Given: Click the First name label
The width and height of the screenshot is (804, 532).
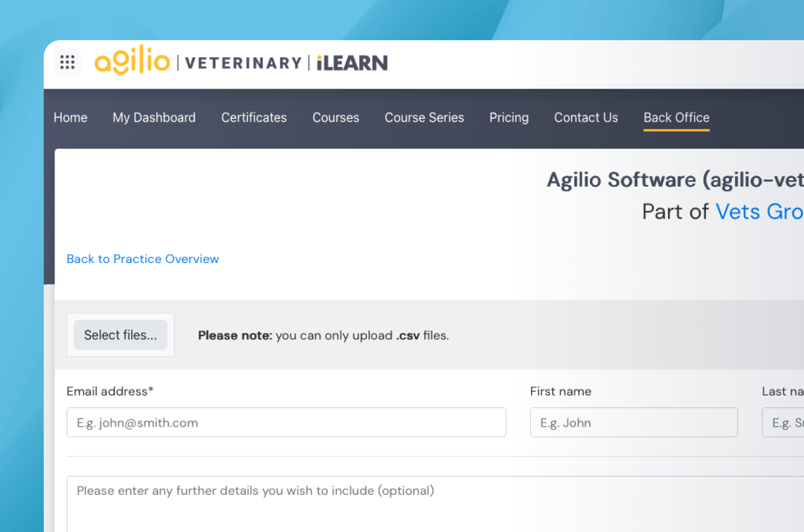Looking at the screenshot, I should point(560,391).
